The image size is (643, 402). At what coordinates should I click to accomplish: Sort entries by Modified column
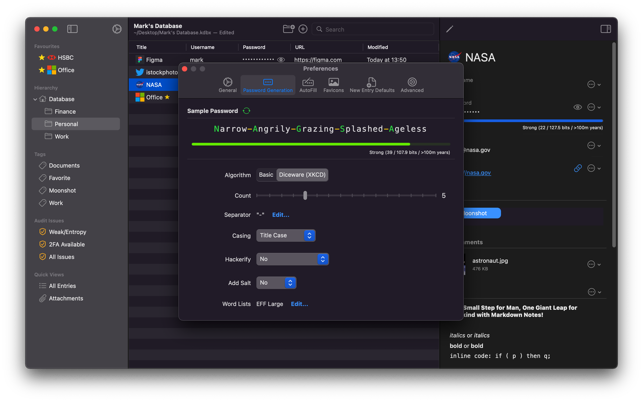[378, 47]
